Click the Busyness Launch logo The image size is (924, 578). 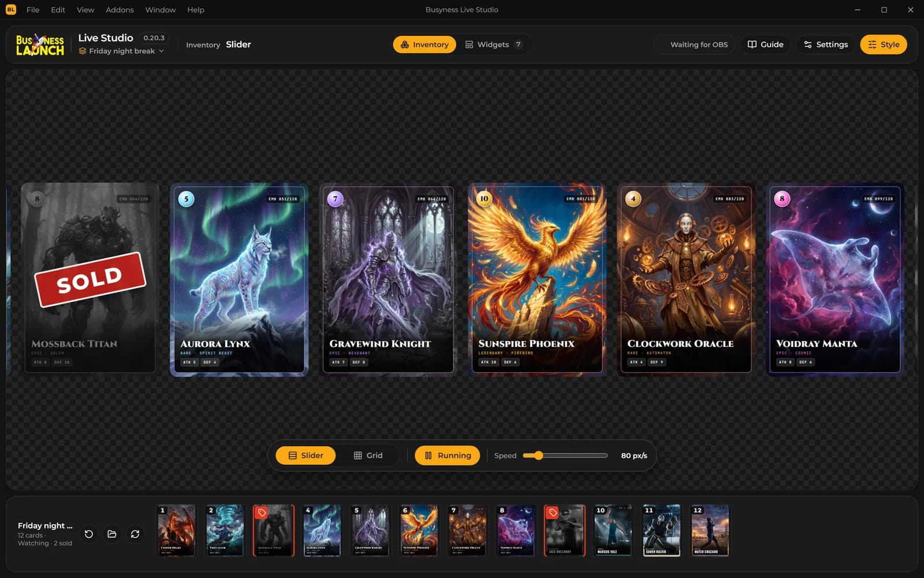coord(40,45)
